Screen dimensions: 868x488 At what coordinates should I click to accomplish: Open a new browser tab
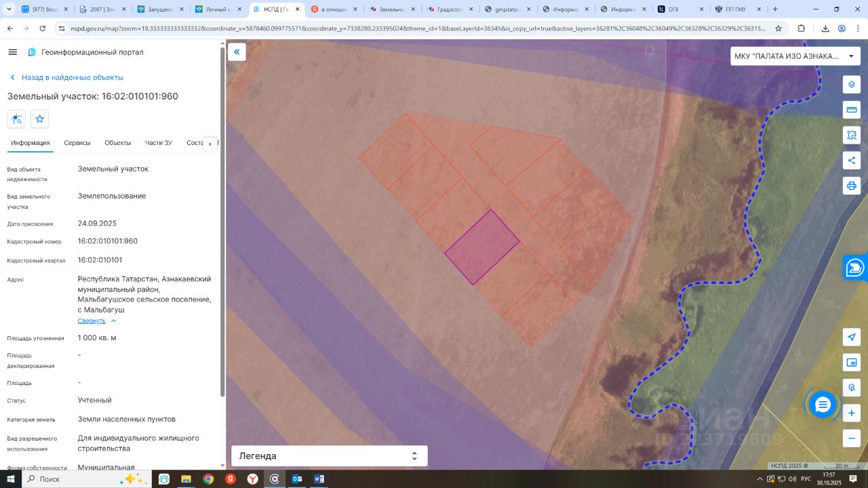click(775, 9)
